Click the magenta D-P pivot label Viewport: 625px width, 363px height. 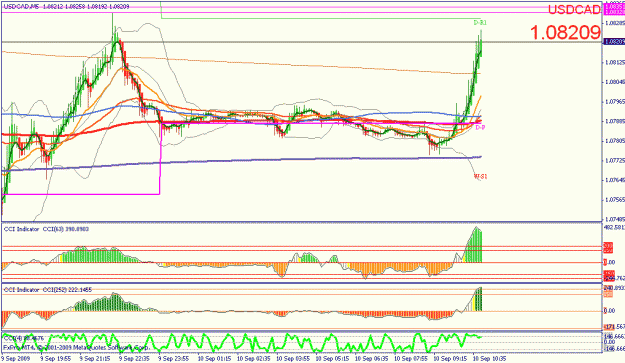coord(480,128)
